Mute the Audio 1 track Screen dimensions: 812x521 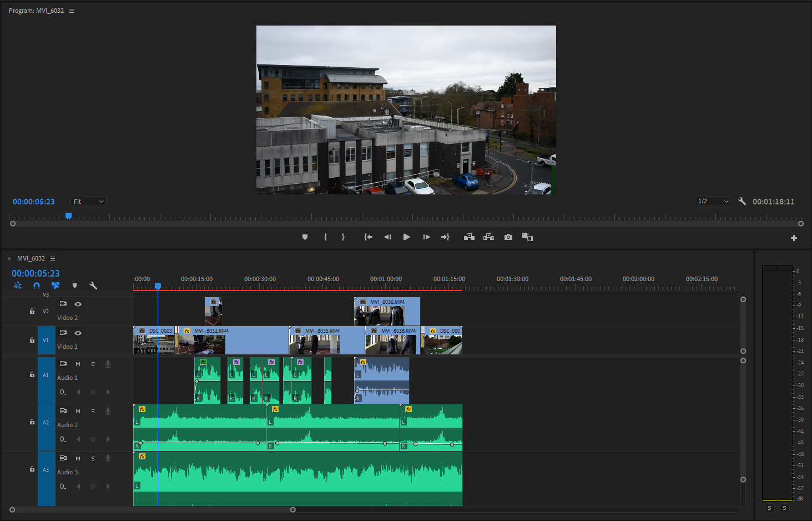[x=78, y=364]
